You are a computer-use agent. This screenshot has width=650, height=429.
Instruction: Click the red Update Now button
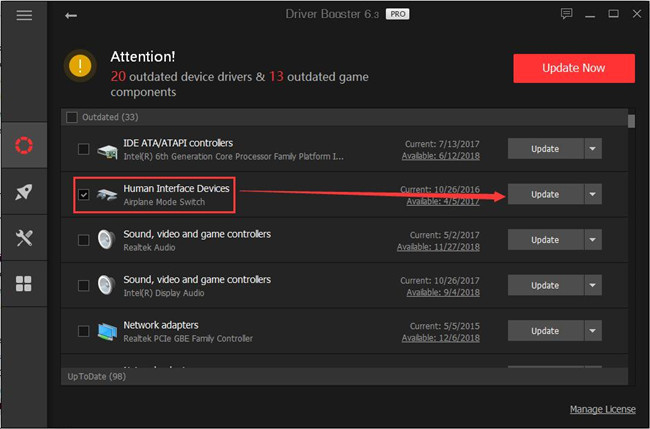[574, 68]
